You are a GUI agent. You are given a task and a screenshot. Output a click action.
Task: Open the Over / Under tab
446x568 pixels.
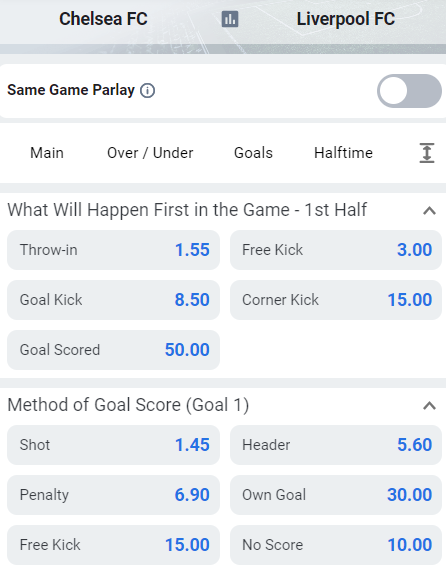click(x=150, y=153)
